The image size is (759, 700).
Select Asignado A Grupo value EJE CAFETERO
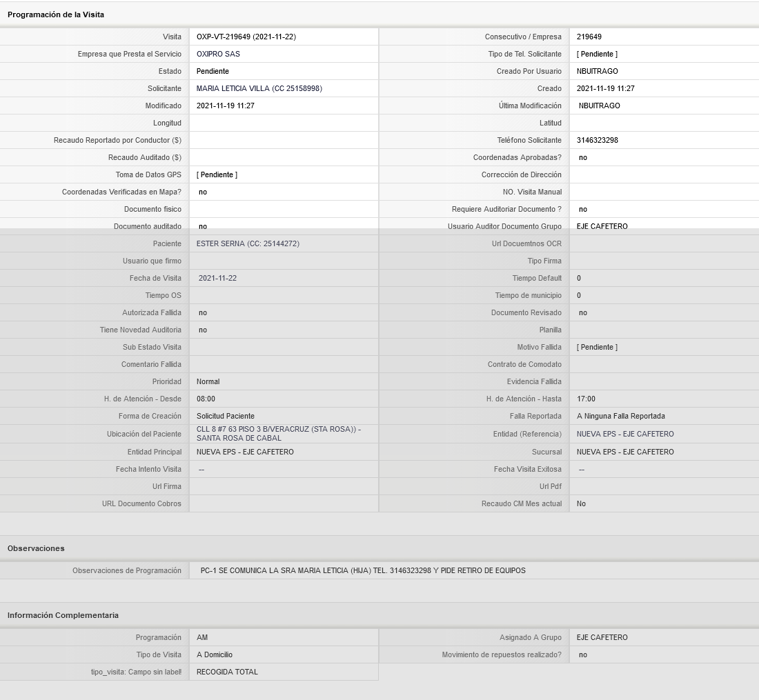[x=602, y=638]
